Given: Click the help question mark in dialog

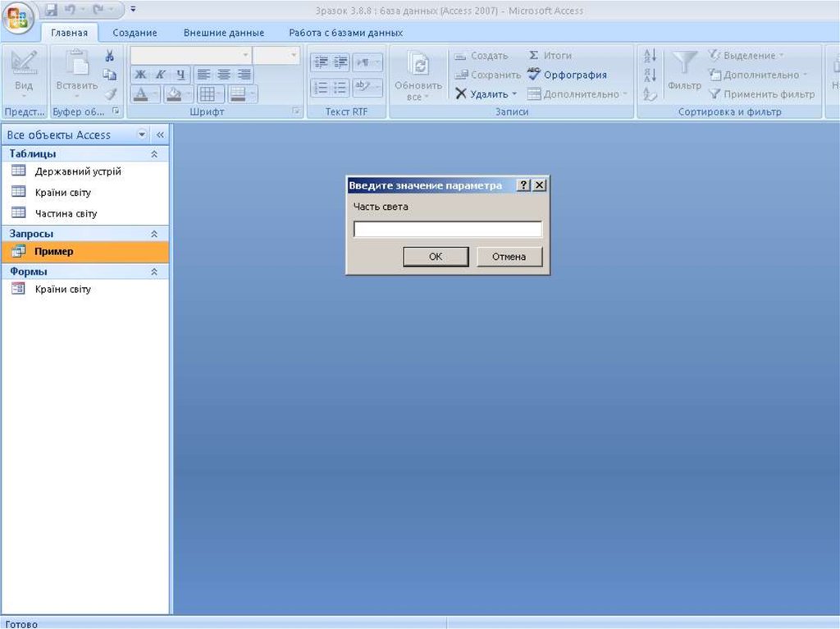Looking at the screenshot, I should 523,185.
